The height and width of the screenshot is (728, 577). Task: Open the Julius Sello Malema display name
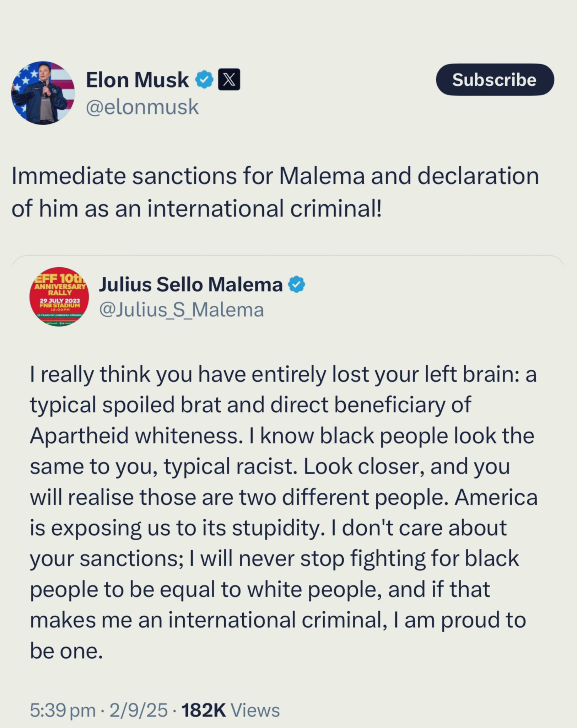click(191, 285)
